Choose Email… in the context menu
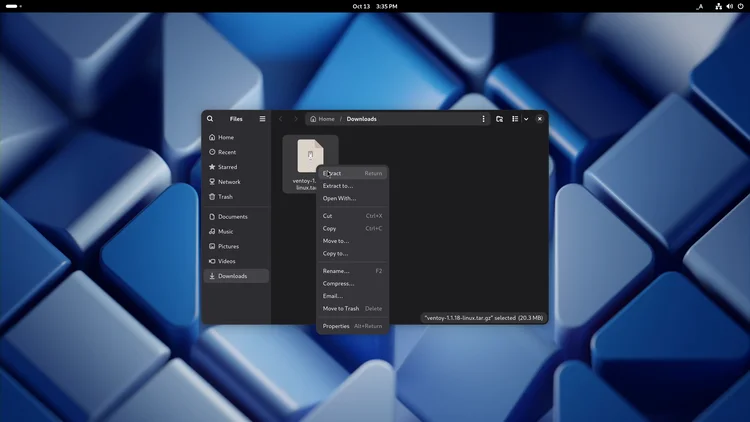The image size is (750, 422). pyautogui.click(x=353, y=296)
